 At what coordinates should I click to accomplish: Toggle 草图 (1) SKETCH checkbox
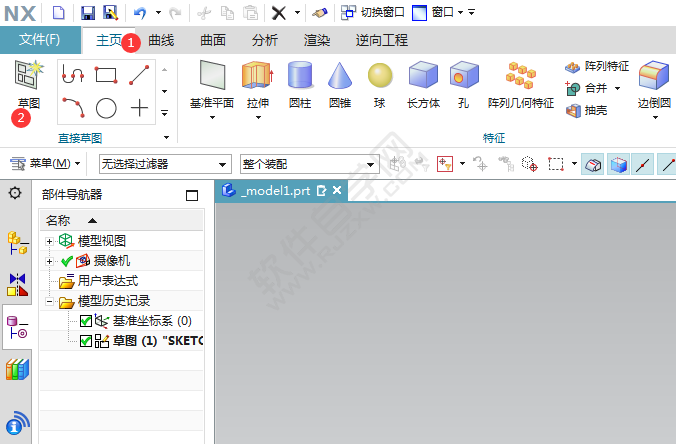coord(85,341)
